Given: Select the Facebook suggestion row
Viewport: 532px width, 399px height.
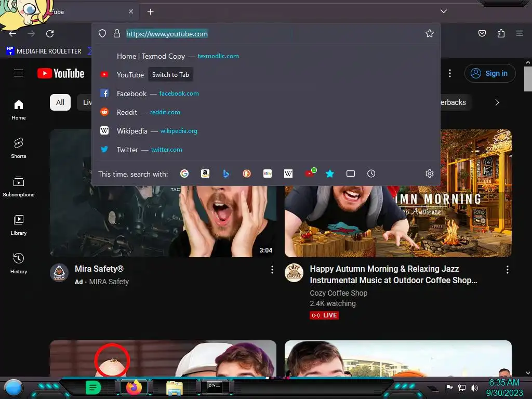Looking at the screenshot, I should tap(266, 94).
